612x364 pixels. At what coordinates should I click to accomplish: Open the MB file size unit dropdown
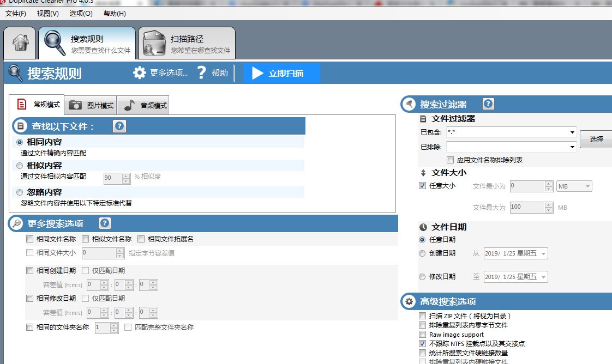tap(588, 186)
